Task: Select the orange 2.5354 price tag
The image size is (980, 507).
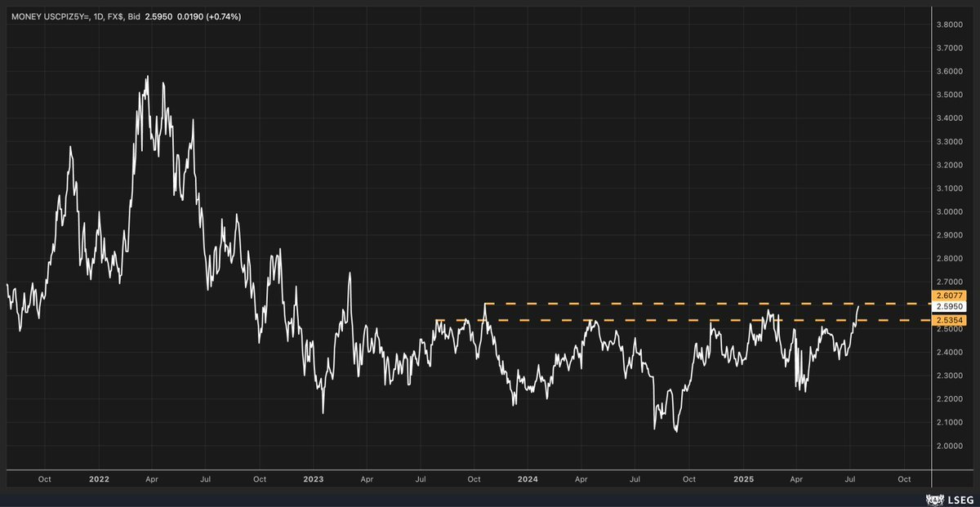Action: pyautogui.click(x=947, y=318)
